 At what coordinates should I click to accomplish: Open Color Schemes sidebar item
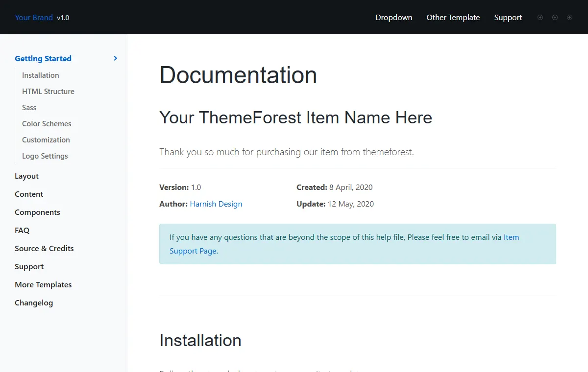[x=47, y=123]
